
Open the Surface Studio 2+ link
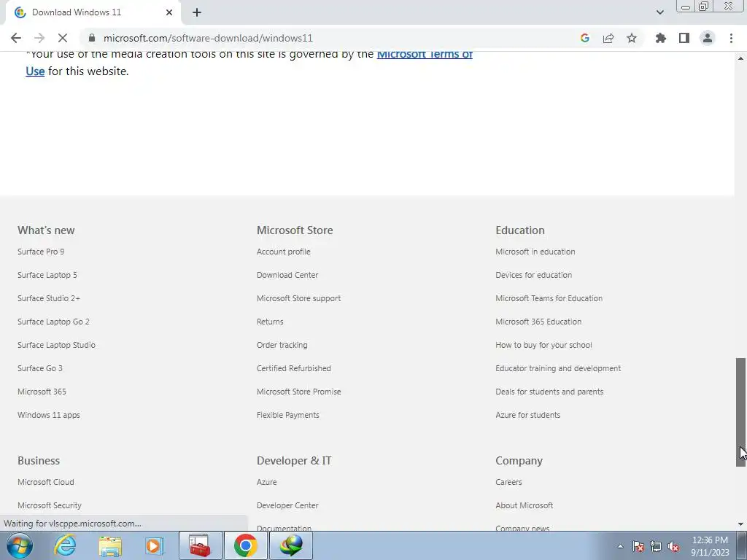tap(49, 298)
